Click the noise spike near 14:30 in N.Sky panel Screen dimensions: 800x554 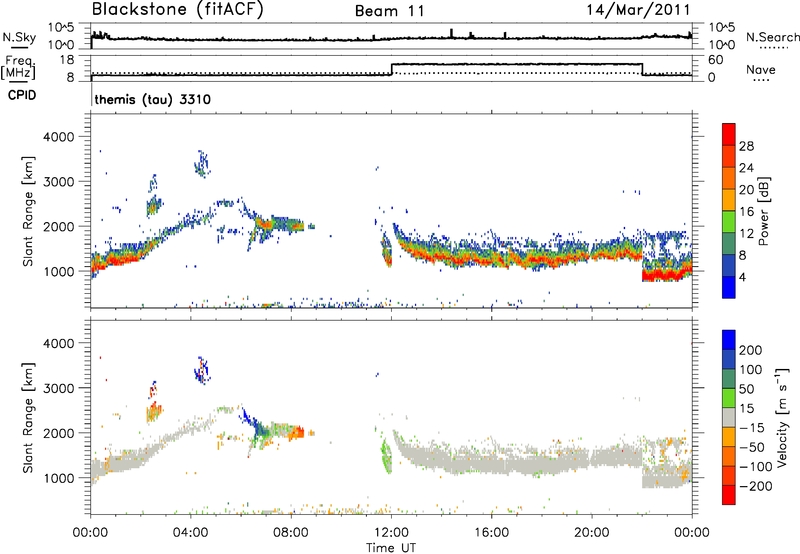(452, 33)
